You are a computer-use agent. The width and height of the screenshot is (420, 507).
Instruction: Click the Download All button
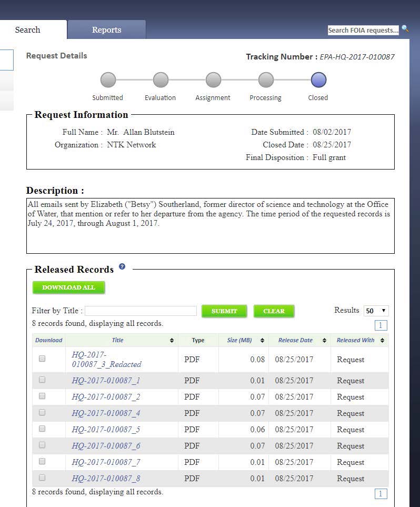pyautogui.click(x=68, y=287)
